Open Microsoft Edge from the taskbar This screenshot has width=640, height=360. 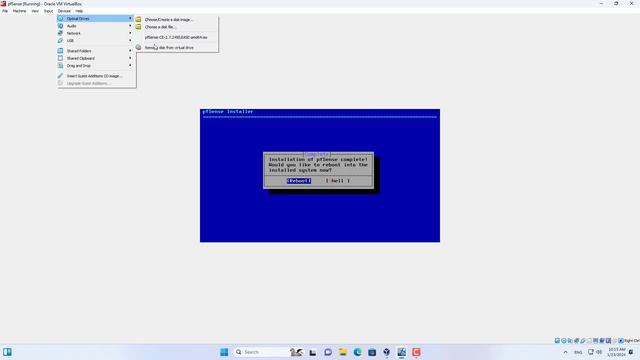pos(357,352)
